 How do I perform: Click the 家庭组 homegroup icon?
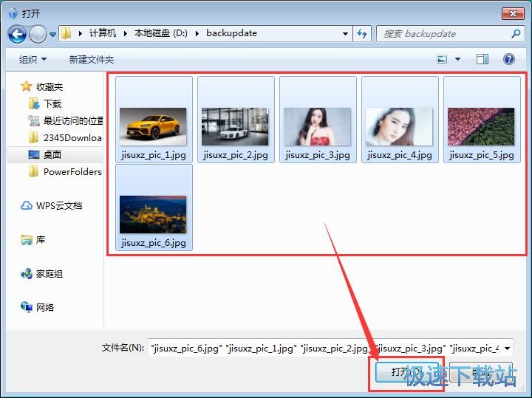(27, 274)
